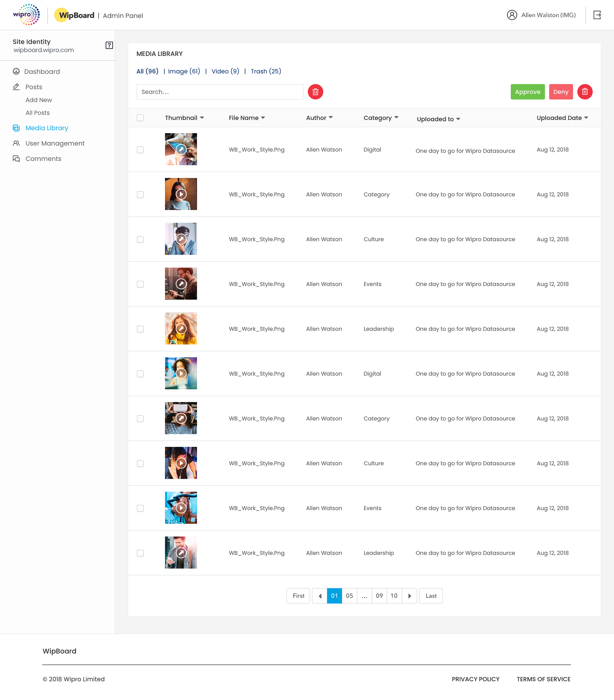Click the Comments sidebar icon
Screen dimensions: 614x700
coord(16,158)
